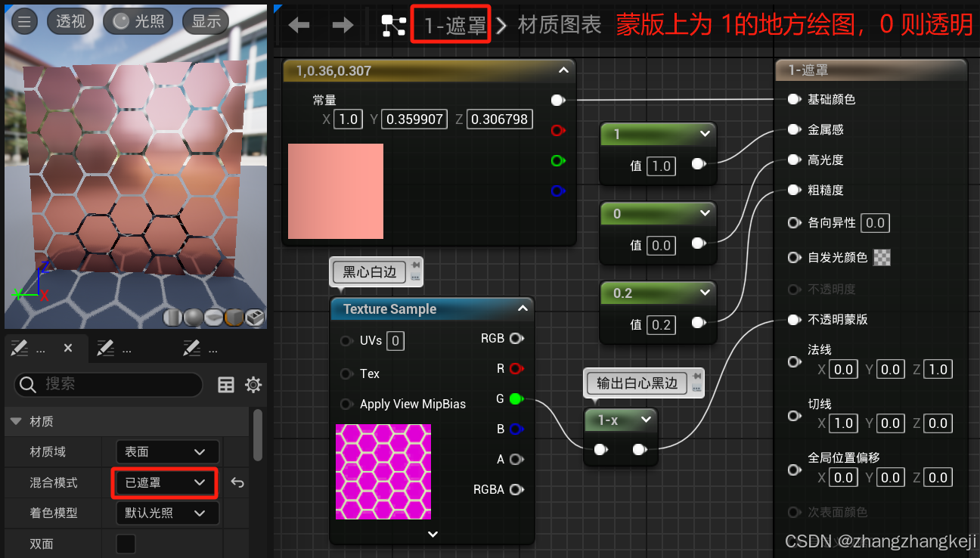The height and width of the screenshot is (558, 980).
Task: Open the hamburger menu in the viewport
Action: tap(23, 21)
